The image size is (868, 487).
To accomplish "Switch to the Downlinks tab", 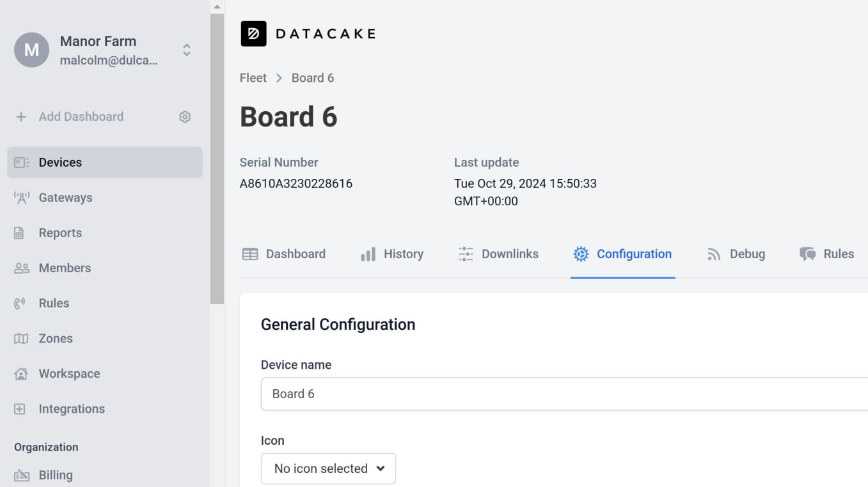I will click(x=498, y=254).
